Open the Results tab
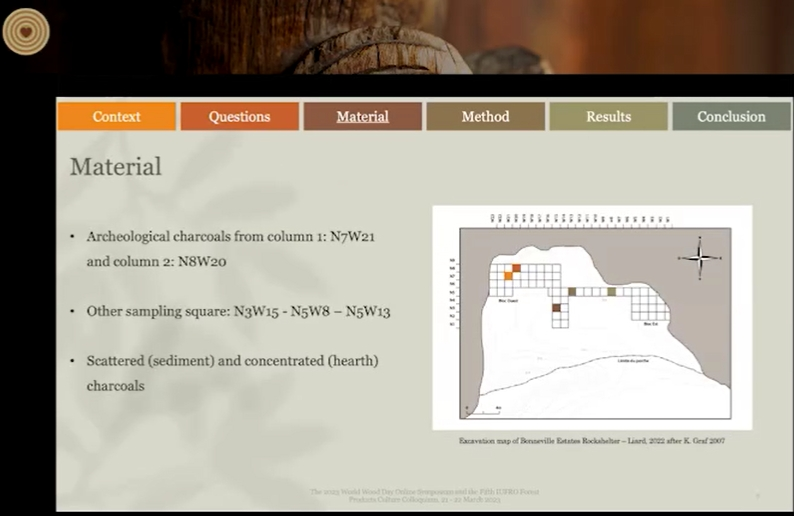 (608, 116)
